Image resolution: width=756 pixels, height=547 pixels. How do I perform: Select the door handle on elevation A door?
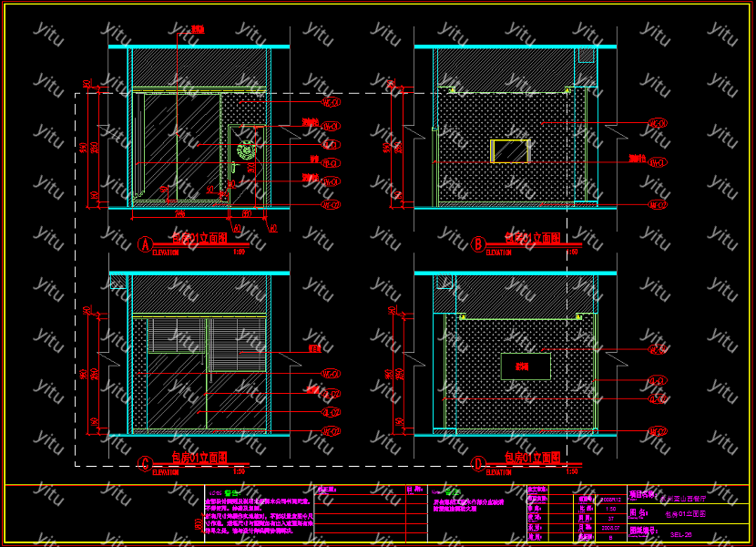pyautogui.click(x=234, y=168)
